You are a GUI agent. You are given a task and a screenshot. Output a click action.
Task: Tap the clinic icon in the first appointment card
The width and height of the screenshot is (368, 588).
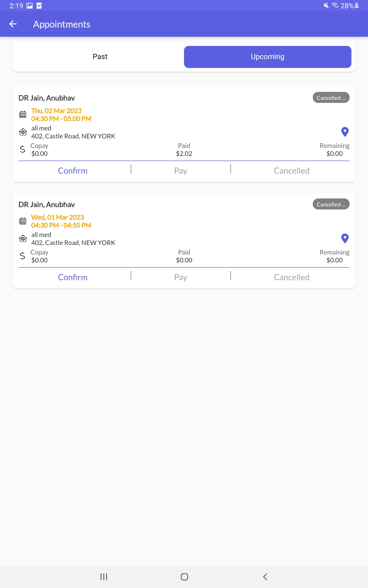(23, 132)
